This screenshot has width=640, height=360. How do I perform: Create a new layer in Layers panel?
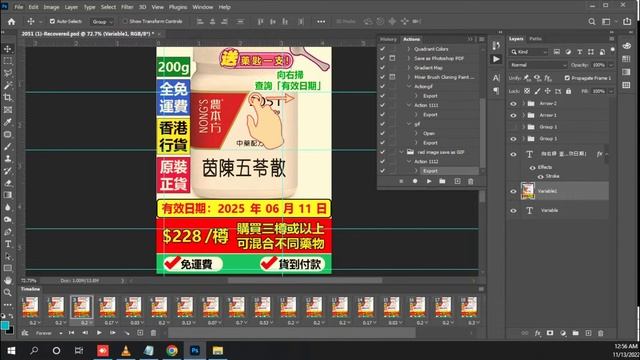[x=588, y=333]
